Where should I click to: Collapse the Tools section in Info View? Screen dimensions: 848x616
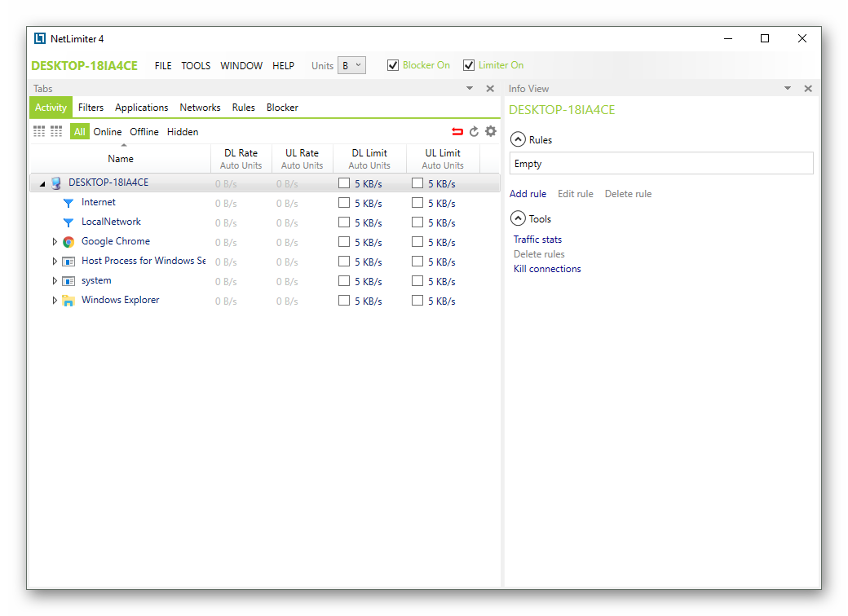tap(518, 218)
